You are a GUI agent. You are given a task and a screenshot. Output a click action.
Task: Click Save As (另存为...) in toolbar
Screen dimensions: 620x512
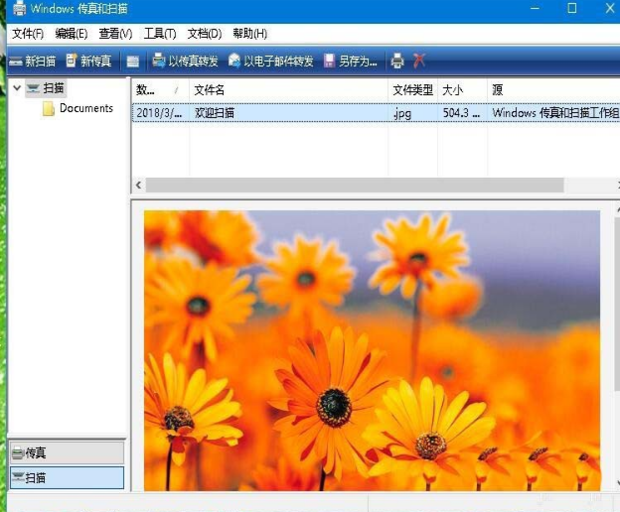tap(350, 61)
